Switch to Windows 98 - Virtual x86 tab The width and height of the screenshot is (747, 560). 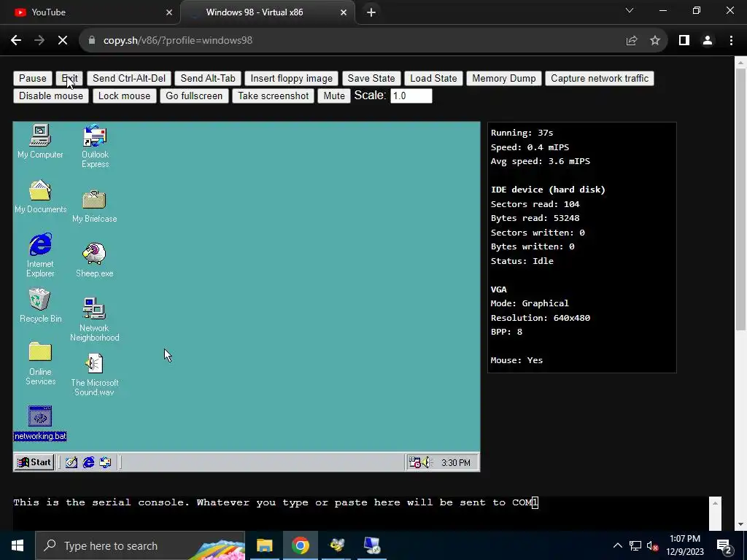pyautogui.click(x=268, y=12)
